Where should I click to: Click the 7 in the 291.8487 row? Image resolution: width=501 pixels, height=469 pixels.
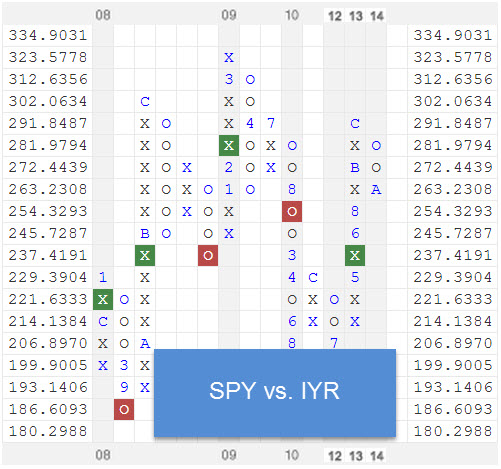pyautogui.click(x=271, y=123)
